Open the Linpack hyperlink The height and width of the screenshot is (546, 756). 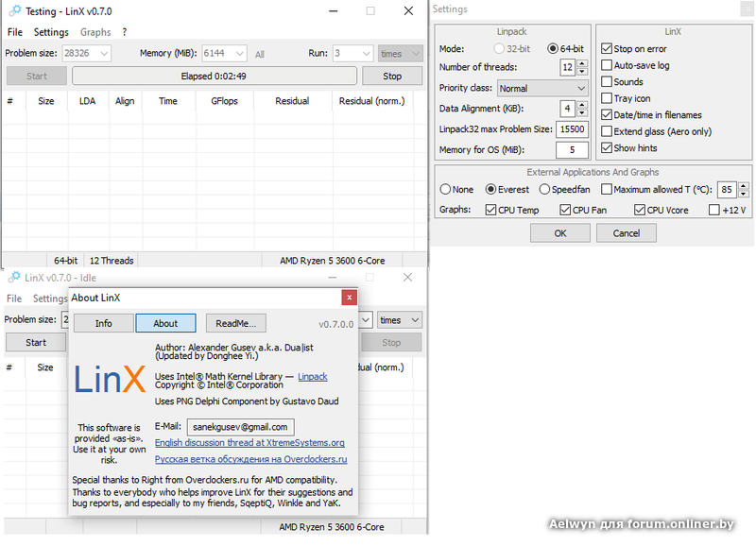(x=313, y=376)
